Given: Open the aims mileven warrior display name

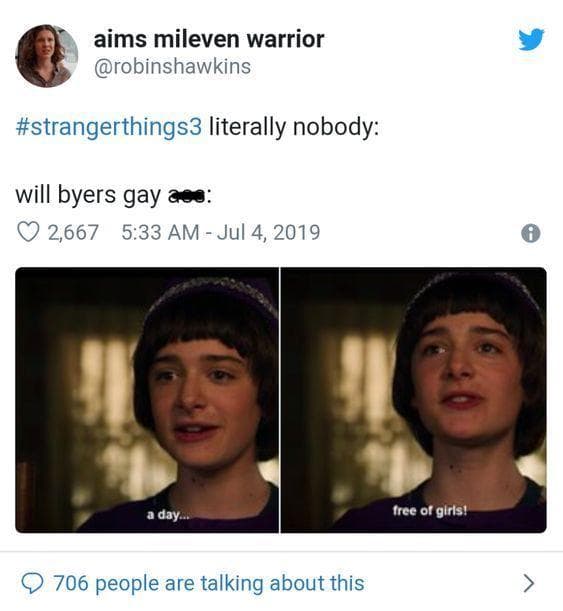Looking at the screenshot, I should pyautogui.click(x=209, y=39).
